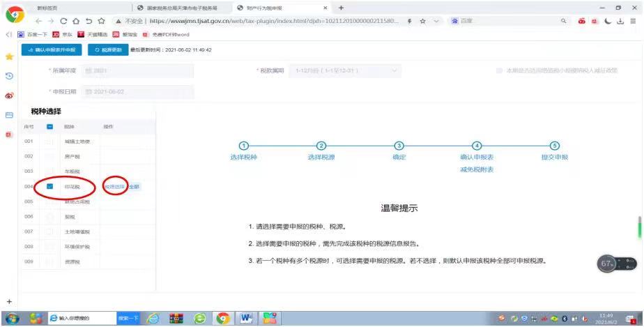
Task: Select the 契税 row text
Action: tap(70, 217)
